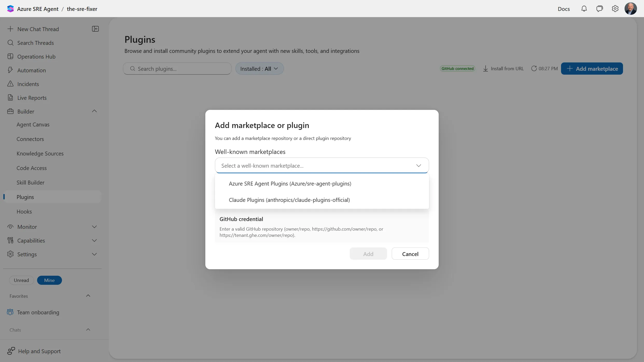
Task: Open settings gear in top bar
Action: click(x=615, y=9)
